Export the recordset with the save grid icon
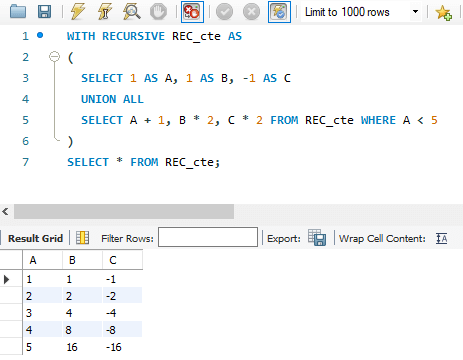 [x=317, y=237]
